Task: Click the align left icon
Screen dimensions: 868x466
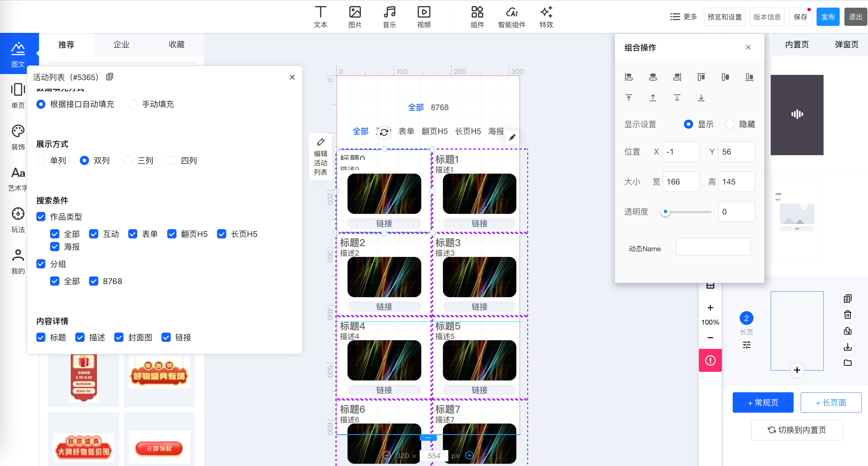Action: pos(629,77)
